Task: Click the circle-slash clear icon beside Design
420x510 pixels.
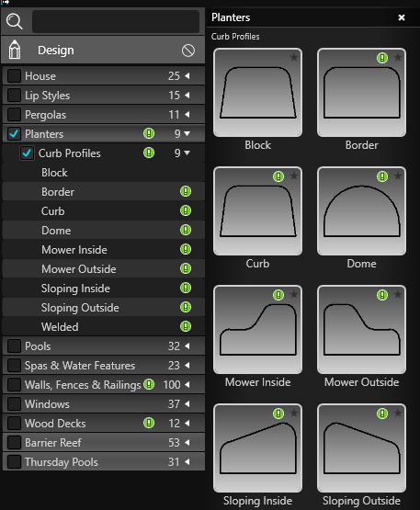Action: (188, 51)
